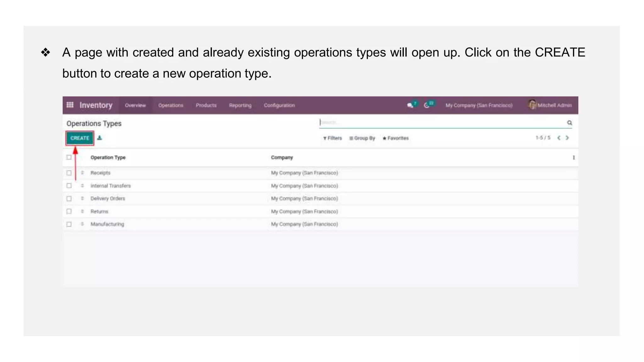Open the activities clock icon
644x362 pixels.
point(427,105)
